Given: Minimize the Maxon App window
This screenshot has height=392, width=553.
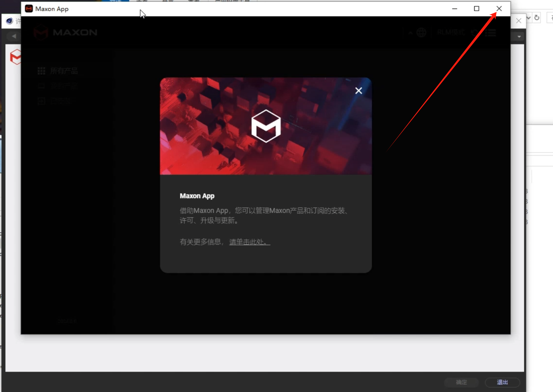Looking at the screenshot, I should (455, 9).
